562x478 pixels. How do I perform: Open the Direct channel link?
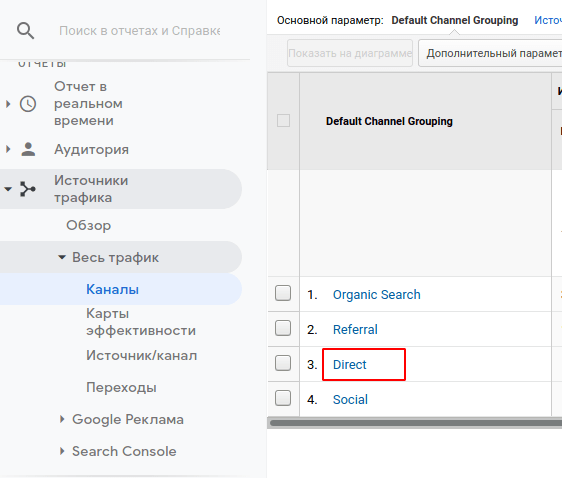click(349, 364)
